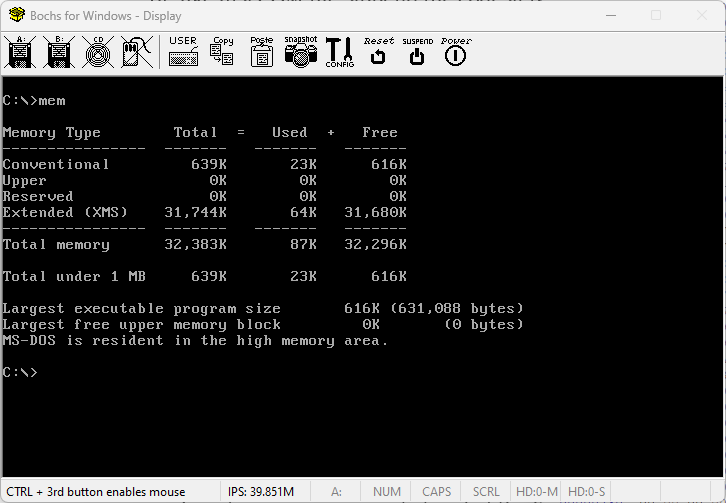Screen dimensions: 726x503
Task: Click the HD:0-M status indicator
Action: click(x=537, y=491)
